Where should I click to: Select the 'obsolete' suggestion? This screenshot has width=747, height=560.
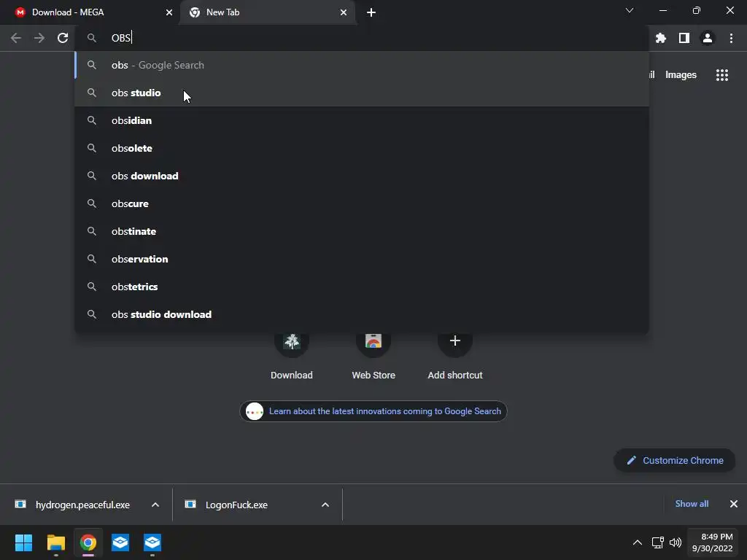(x=362, y=148)
